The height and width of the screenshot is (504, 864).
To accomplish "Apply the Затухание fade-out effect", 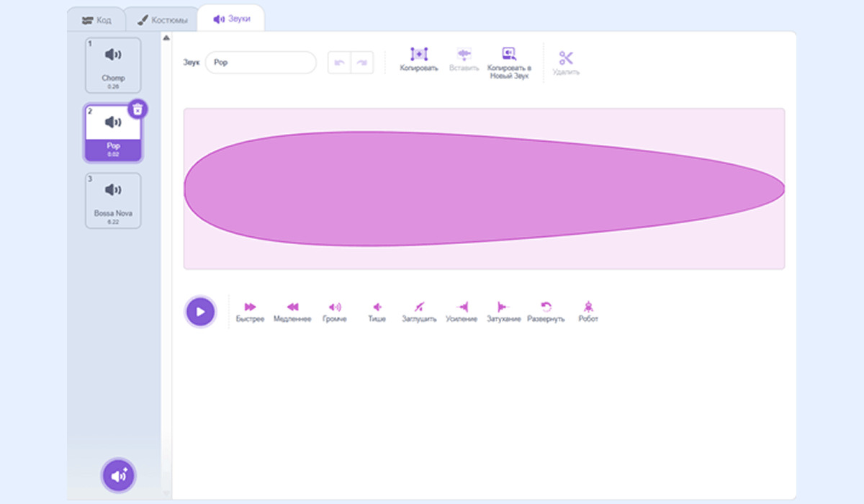I will (503, 307).
